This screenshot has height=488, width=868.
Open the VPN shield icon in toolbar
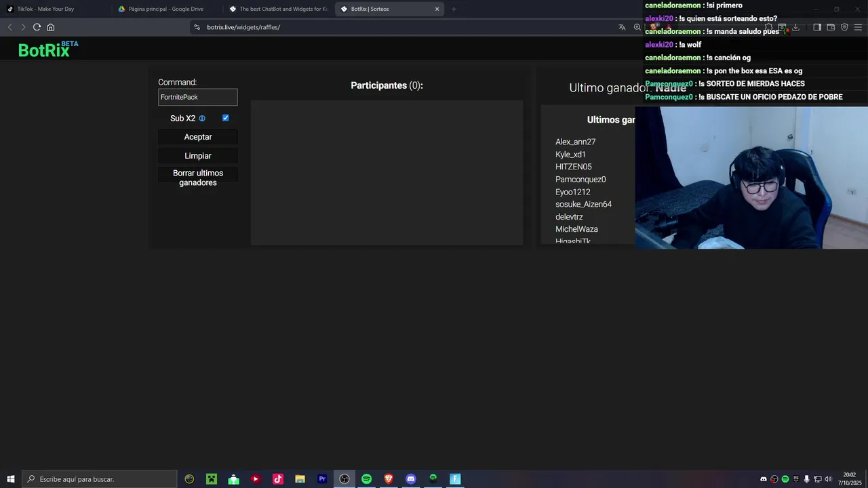pos(844,27)
